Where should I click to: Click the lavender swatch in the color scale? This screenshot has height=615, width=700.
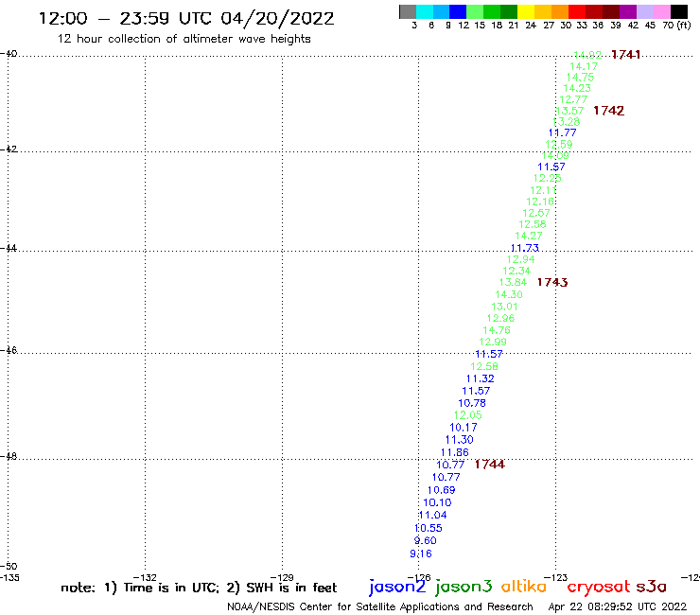644,11
